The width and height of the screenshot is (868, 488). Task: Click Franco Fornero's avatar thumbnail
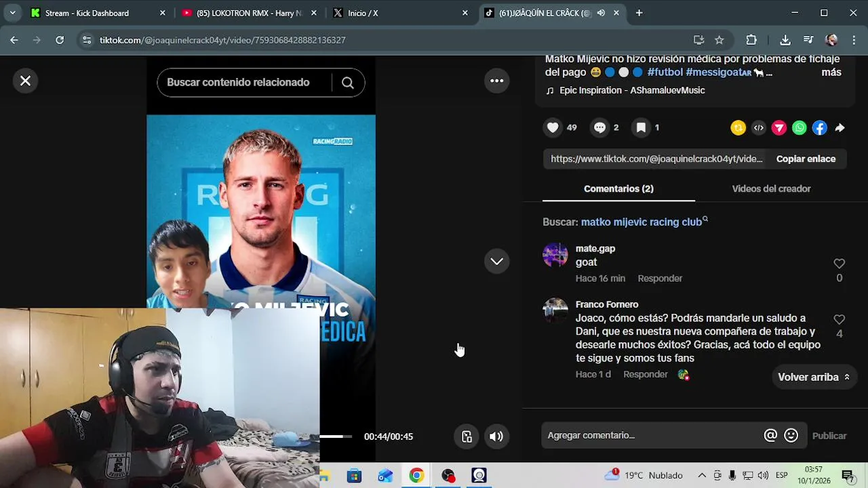[x=555, y=311]
